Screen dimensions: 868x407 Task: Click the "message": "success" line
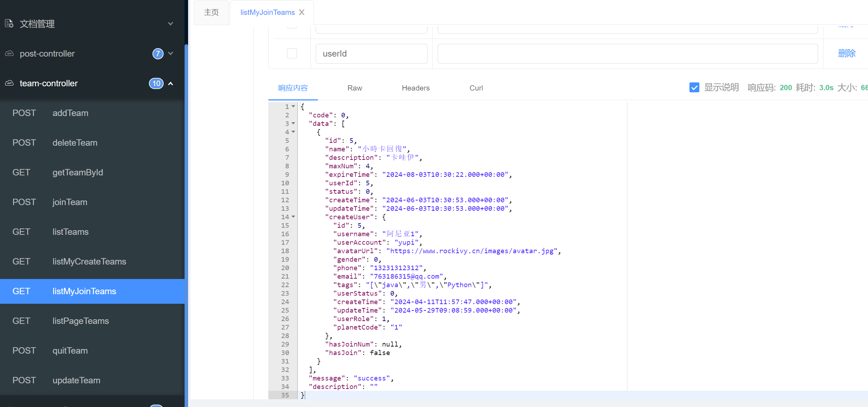[351, 378]
